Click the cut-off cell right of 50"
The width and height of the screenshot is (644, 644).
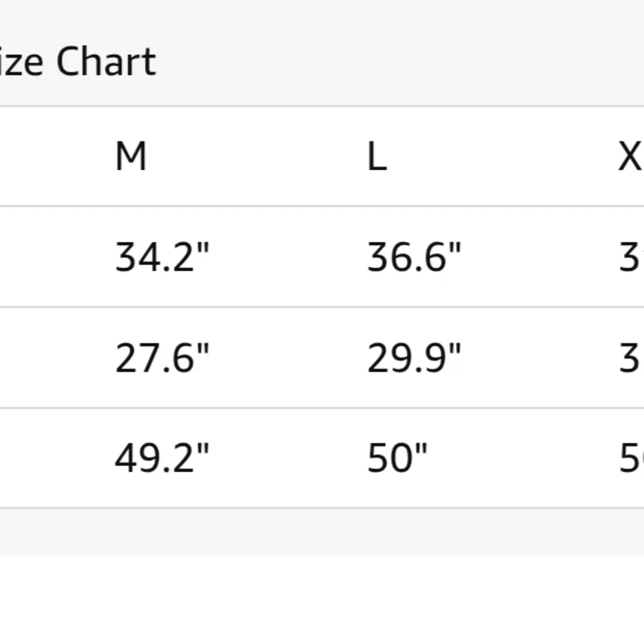coord(631,458)
